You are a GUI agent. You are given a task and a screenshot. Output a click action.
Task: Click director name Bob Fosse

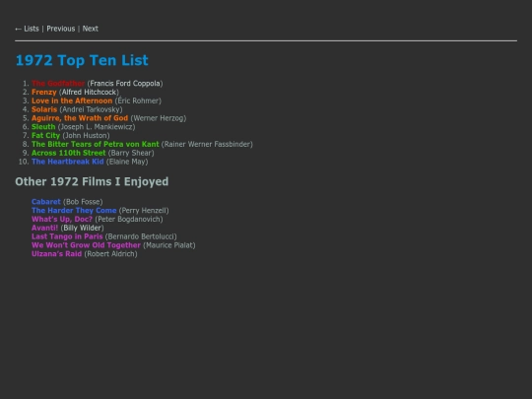point(83,202)
